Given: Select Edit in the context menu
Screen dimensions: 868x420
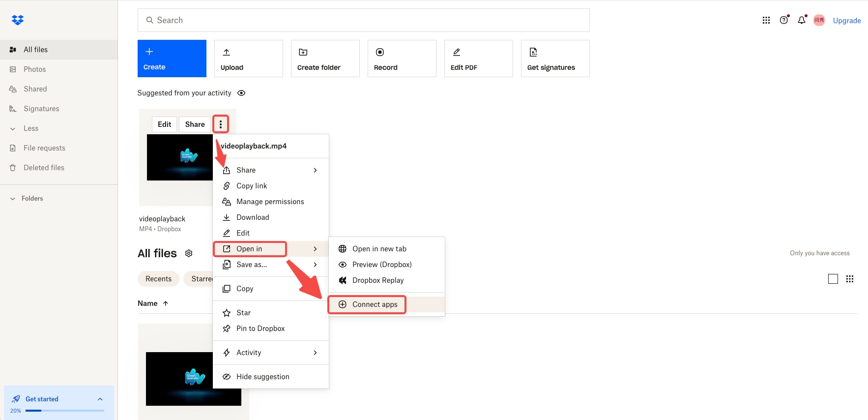Looking at the screenshot, I should [271, 233].
